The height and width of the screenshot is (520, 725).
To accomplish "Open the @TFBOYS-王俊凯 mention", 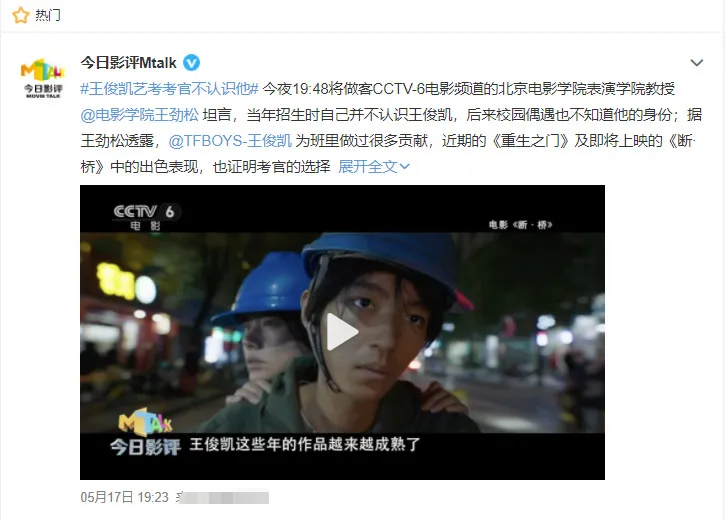I will pyautogui.click(x=230, y=140).
